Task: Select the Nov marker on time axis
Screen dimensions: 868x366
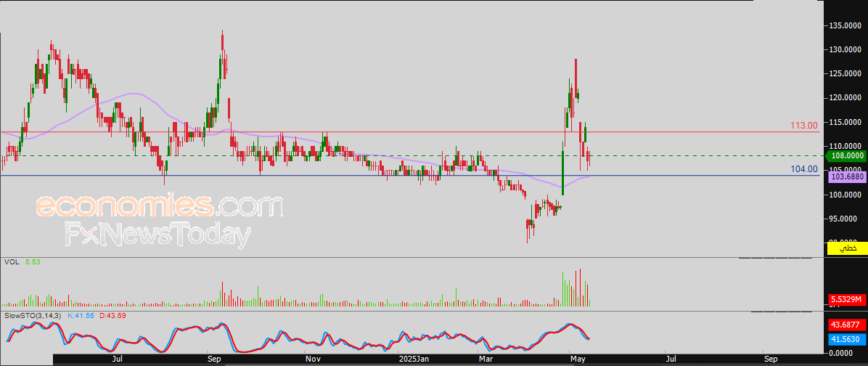Action: [312, 359]
